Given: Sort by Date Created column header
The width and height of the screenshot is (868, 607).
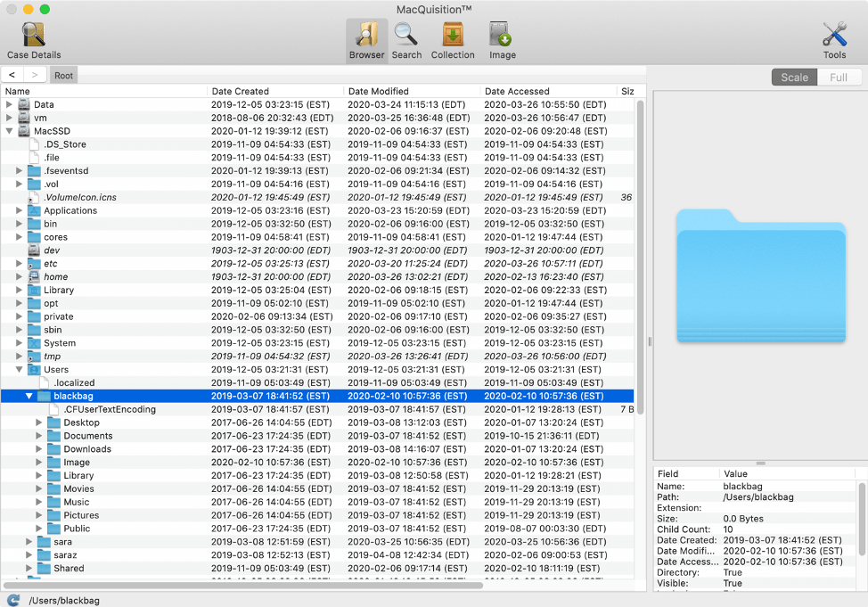Looking at the screenshot, I should (274, 91).
